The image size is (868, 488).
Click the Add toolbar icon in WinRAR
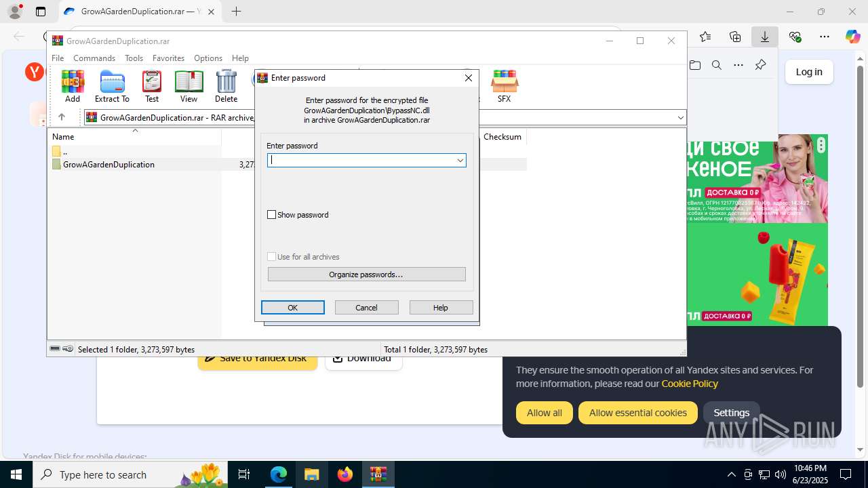tap(73, 86)
